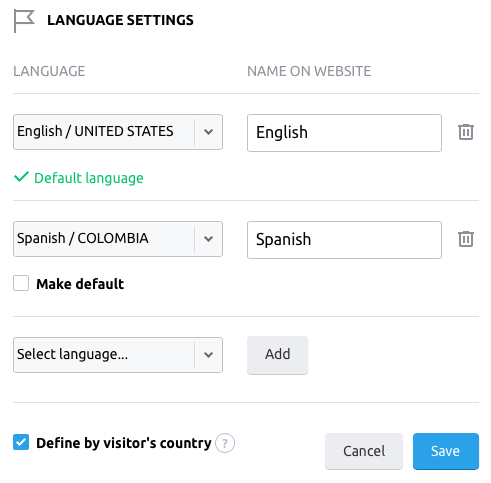Uncheck Define by visitor's country
This screenshot has width=491, height=483.
21,443
